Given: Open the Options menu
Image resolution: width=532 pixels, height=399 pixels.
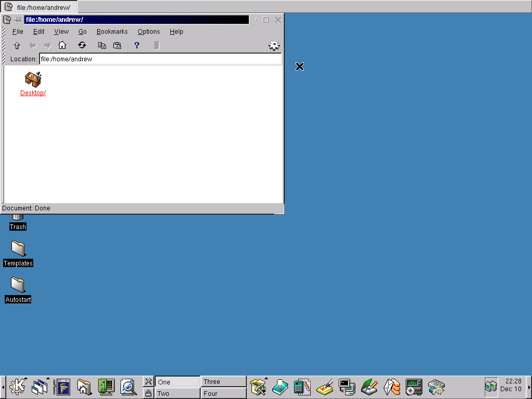Looking at the screenshot, I should point(149,32).
